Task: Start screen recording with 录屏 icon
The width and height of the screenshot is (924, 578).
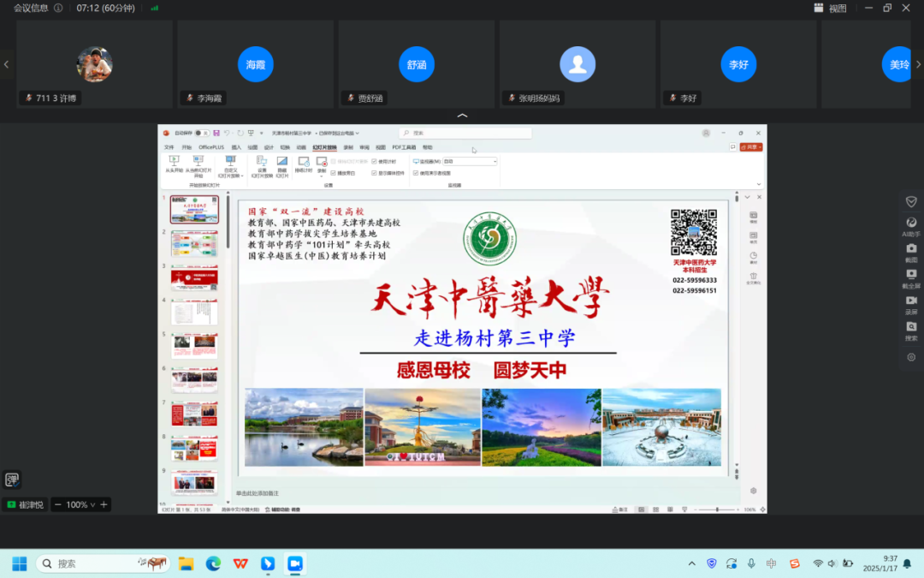Action: pos(911,303)
